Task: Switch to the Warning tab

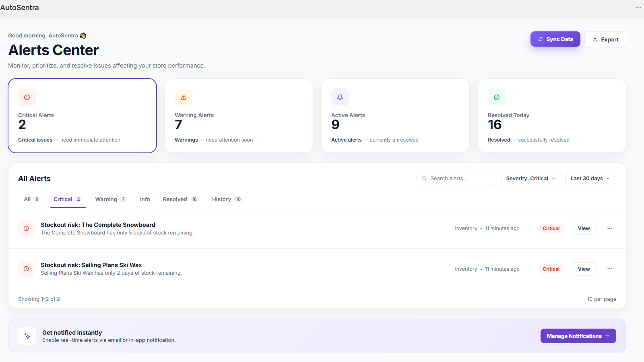Action: tap(111, 199)
